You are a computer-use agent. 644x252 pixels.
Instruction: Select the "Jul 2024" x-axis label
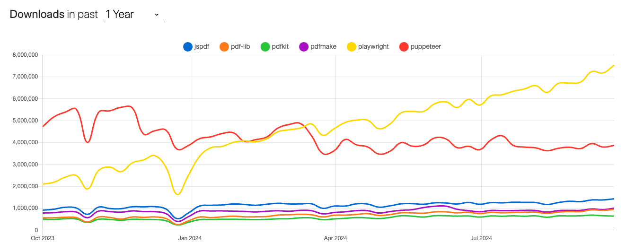click(x=481, y=238)
